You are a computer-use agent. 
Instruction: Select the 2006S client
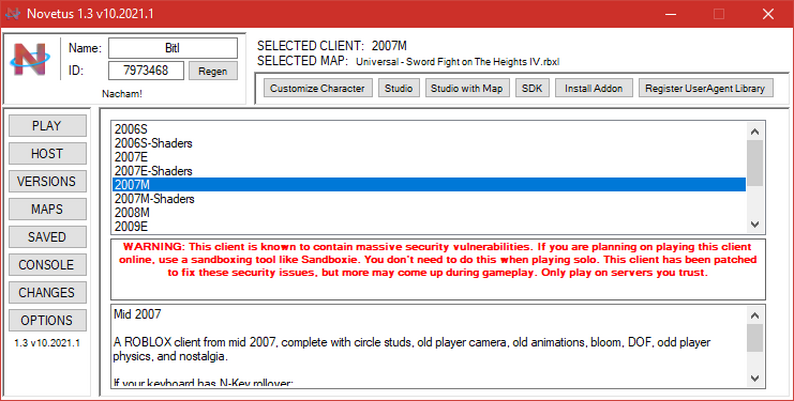coord(429,130)
